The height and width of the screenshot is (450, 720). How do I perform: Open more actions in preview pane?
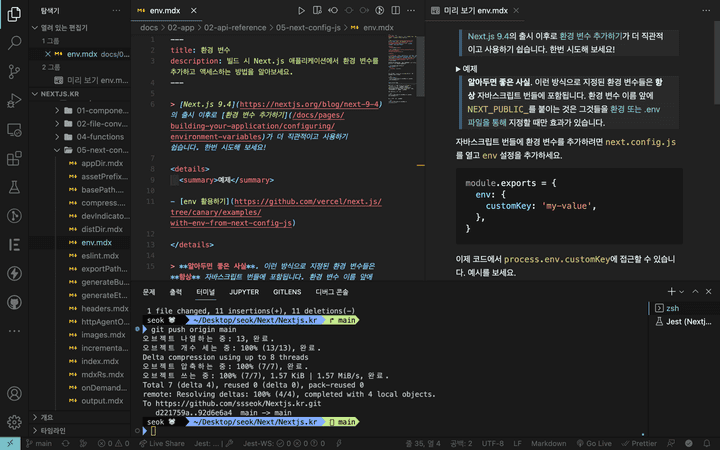706,11
